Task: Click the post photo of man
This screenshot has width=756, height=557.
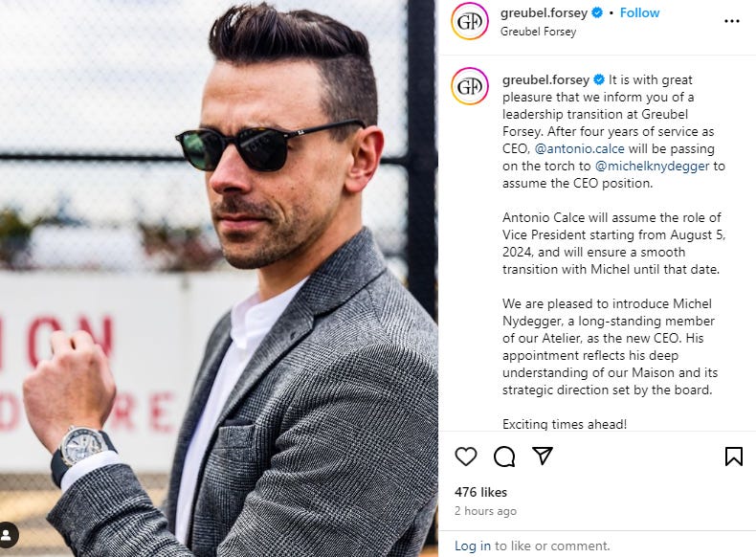Action: pyautogui.click(x=219, y=278)
